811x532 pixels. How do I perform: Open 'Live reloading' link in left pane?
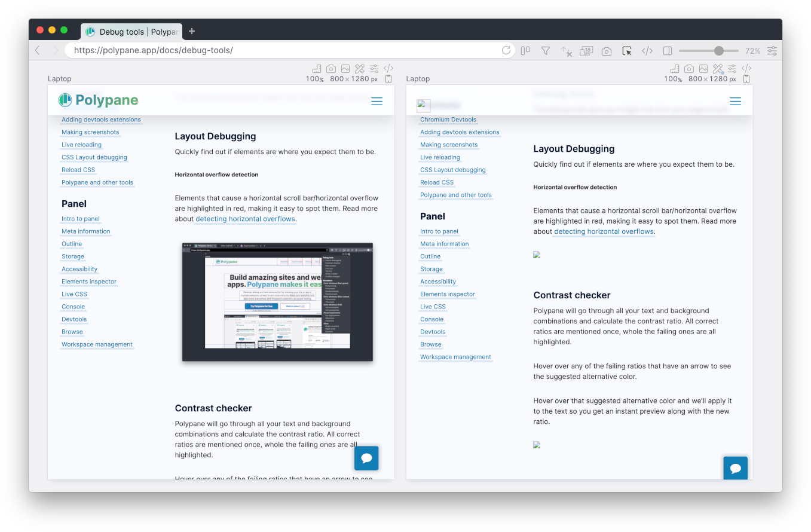81,145
